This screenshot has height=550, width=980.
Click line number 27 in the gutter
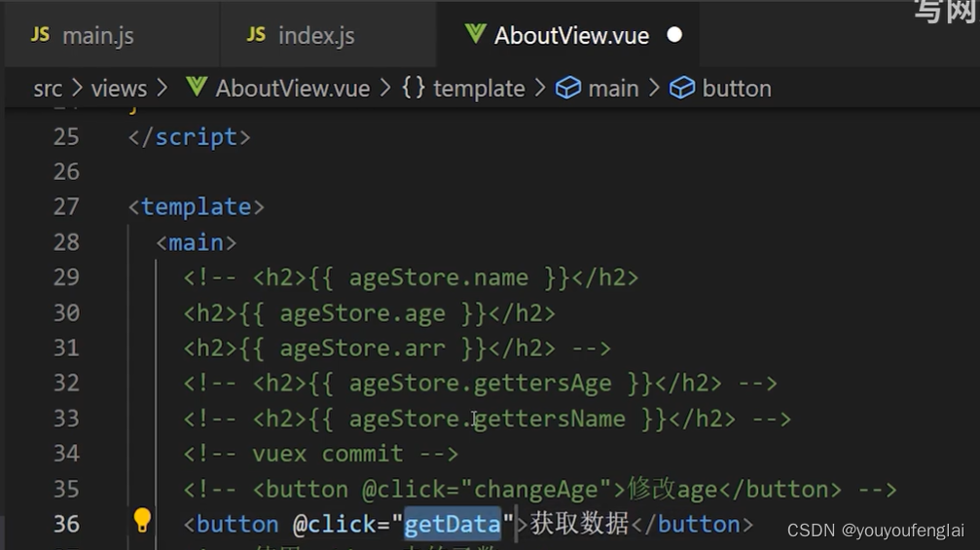tap(66, 207)
